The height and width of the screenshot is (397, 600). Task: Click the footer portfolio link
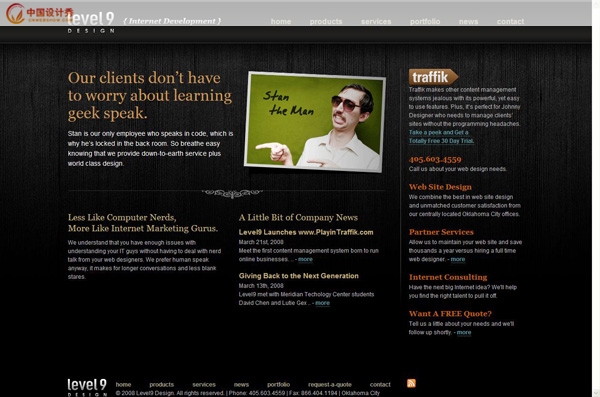click(x=279, y=384)
